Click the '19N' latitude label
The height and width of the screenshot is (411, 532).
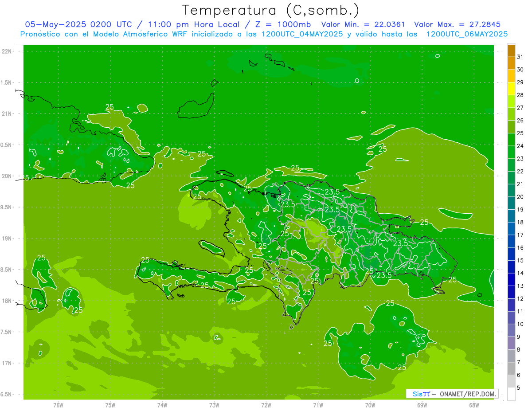coord(7,239)
